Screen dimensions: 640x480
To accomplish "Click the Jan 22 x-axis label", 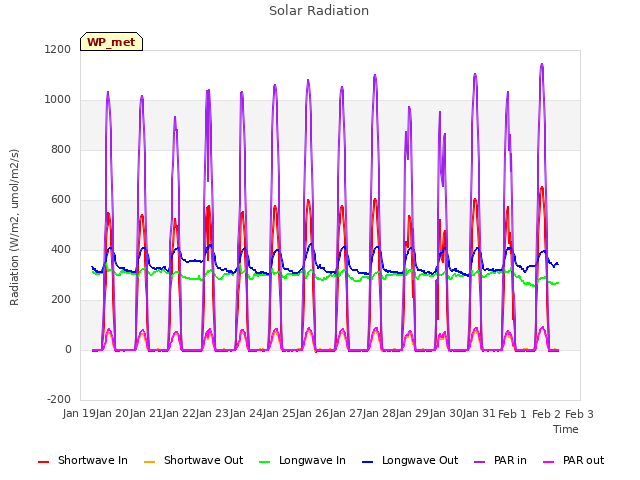I will point(179,413).
